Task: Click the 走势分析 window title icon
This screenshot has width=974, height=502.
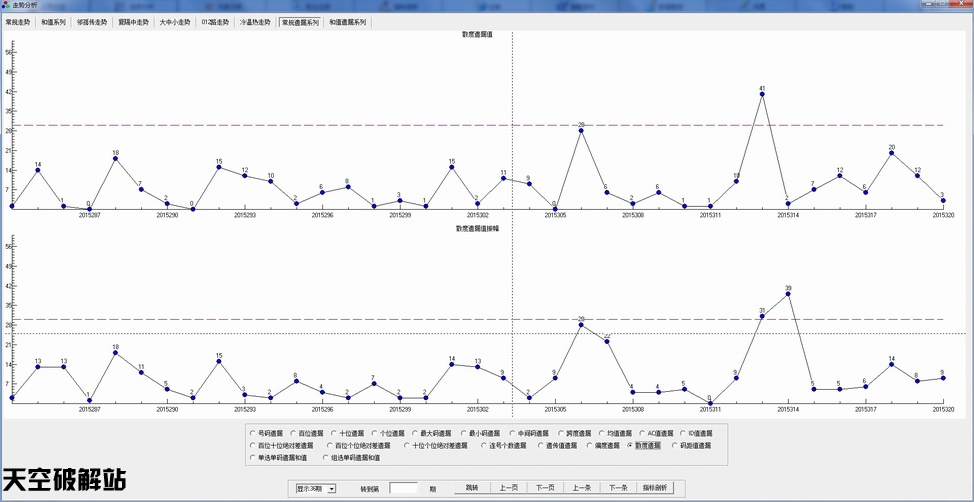Action: (6, 5)
